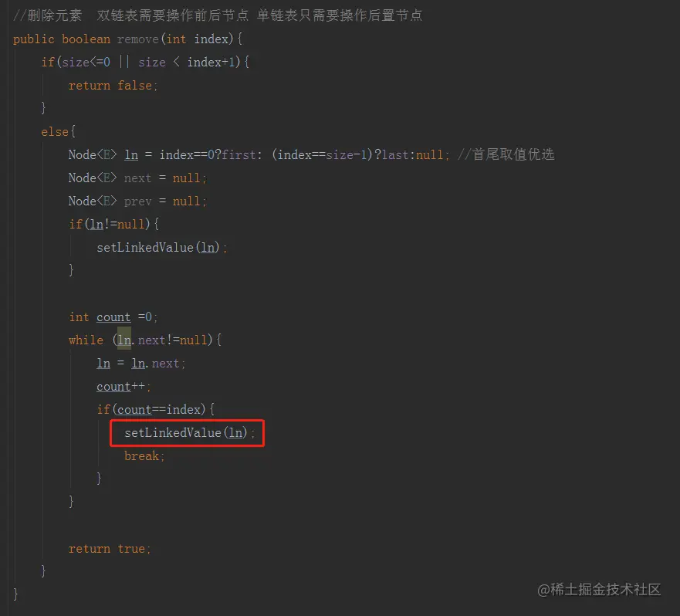Screen dimensions: 680x616
Task: Click the 稀土掘金技术社区 watermark
Action: point(599,589)
